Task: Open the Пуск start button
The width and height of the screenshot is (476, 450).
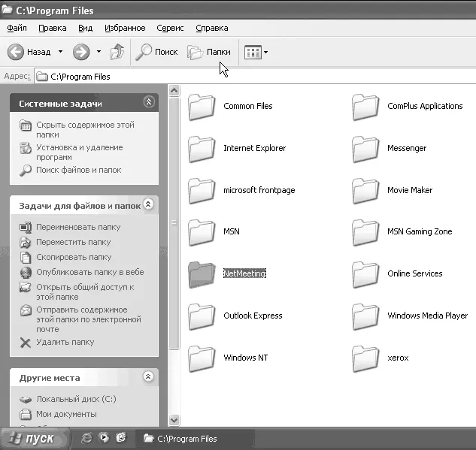Action: tap(35, 439)
